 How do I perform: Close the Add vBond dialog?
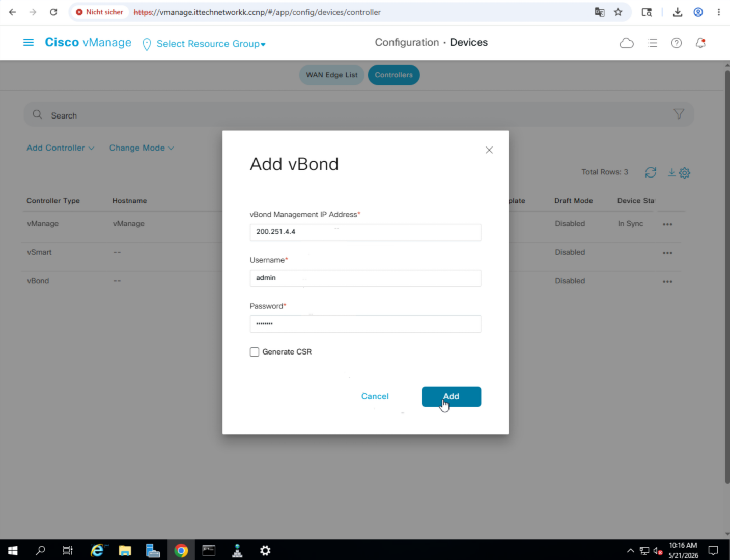click(489, 150)
